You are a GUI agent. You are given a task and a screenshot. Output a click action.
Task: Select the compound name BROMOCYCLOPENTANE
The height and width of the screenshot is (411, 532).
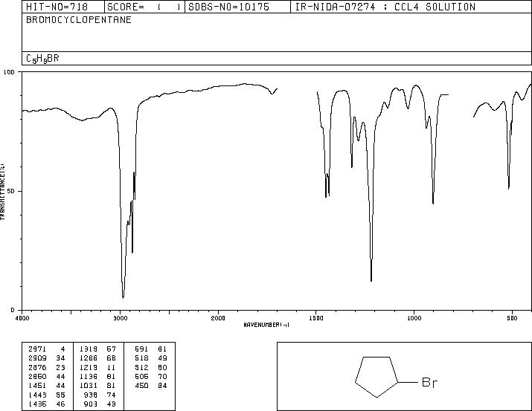pos(79,20)
